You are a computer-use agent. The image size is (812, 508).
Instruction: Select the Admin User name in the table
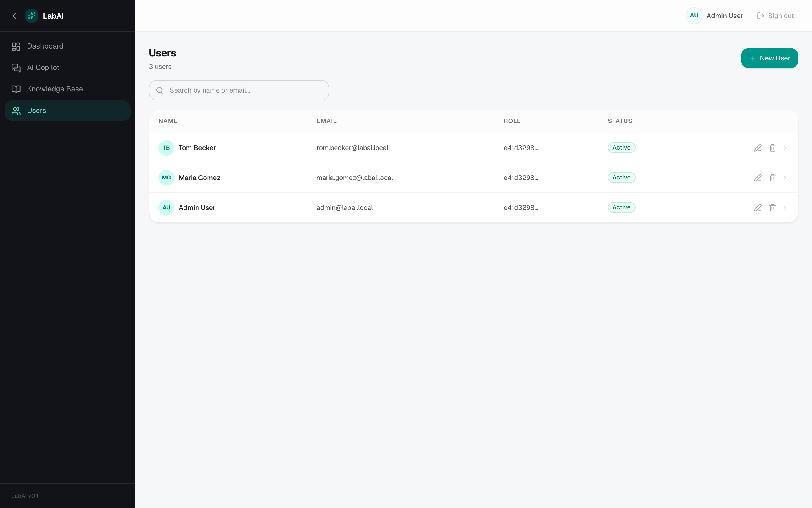coord(197,208)
